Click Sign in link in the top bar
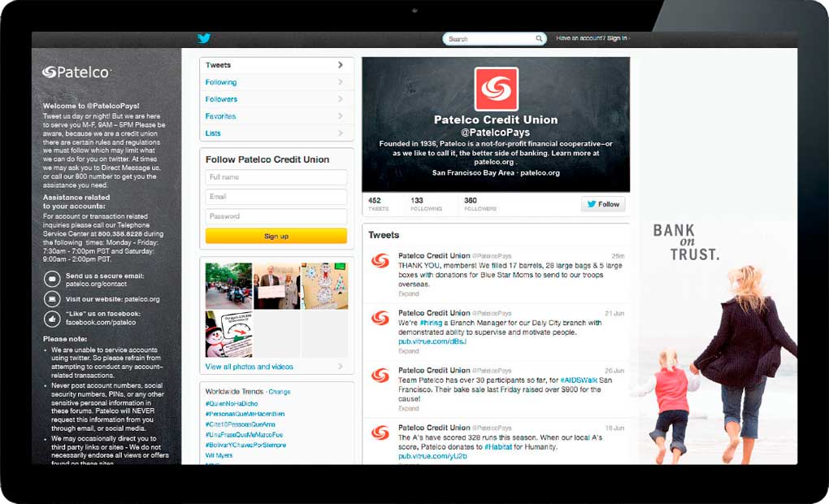829x504 pixels. click(616, 38)
